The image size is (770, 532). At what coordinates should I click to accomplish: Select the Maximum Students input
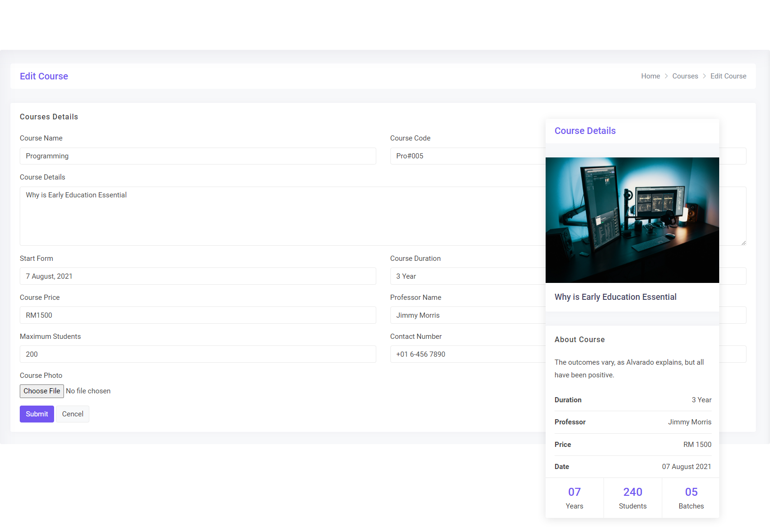198,354
